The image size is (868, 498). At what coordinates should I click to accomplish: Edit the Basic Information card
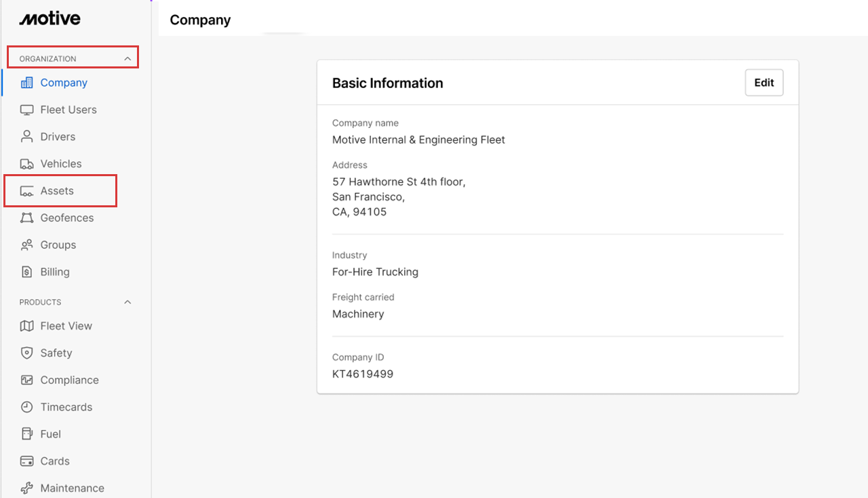point(764,83)
